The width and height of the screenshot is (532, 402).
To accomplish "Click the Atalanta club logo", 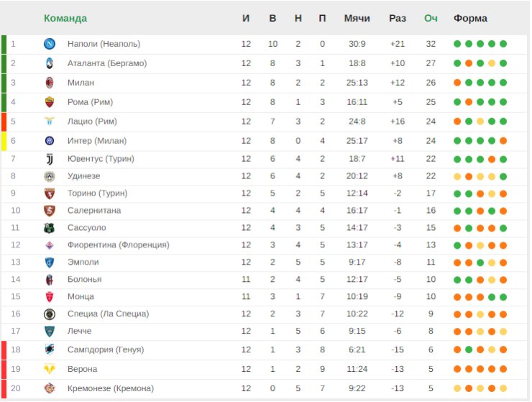I will click(x=50, y=63).
